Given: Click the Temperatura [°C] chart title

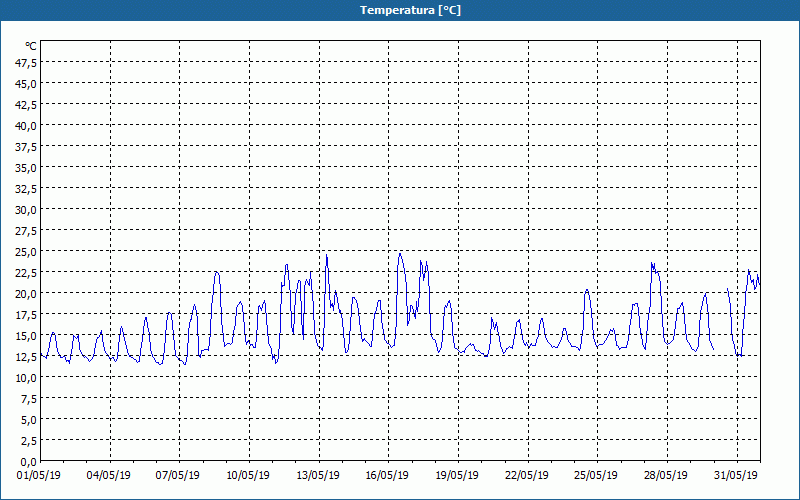Looking at the screenshot, I should click(x=410, y=10).
